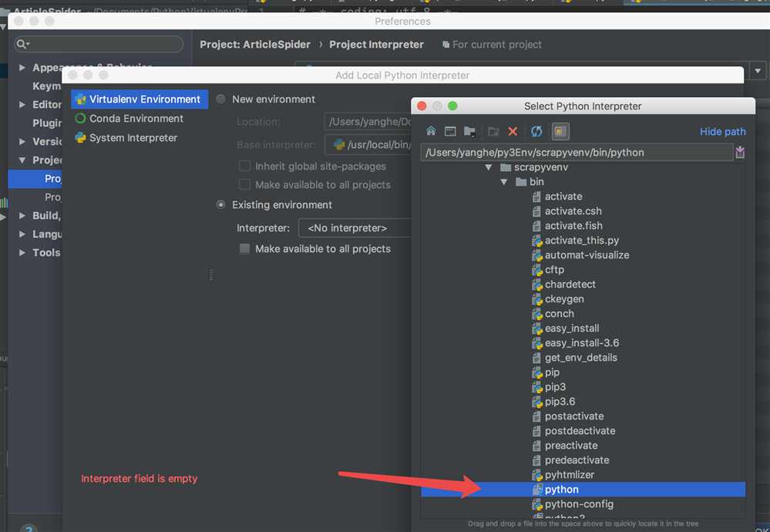Expand the Editor section in Preferences
The height and width of the screenshot is (532, 770).
coord(22,105)
